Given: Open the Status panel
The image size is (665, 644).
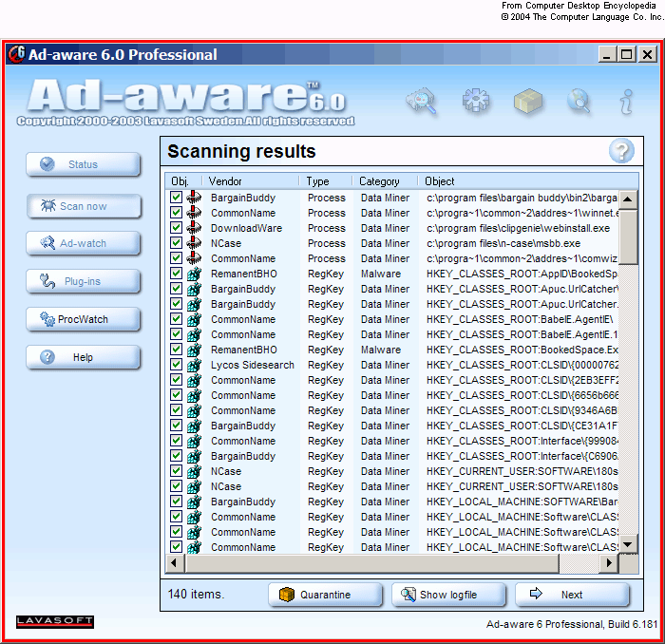Looking at the screenshot, I should point(84,164).
